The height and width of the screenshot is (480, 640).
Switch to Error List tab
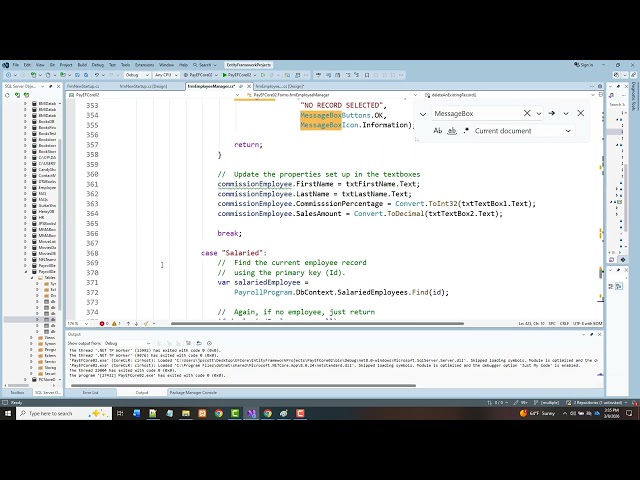click(91, 393)
